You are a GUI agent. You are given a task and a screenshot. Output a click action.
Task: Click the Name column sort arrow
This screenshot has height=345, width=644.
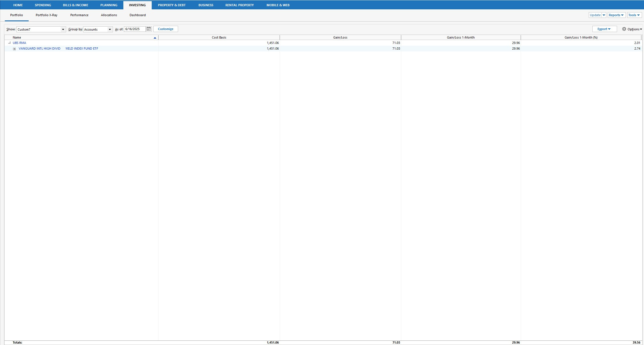(x=155, y=38)
